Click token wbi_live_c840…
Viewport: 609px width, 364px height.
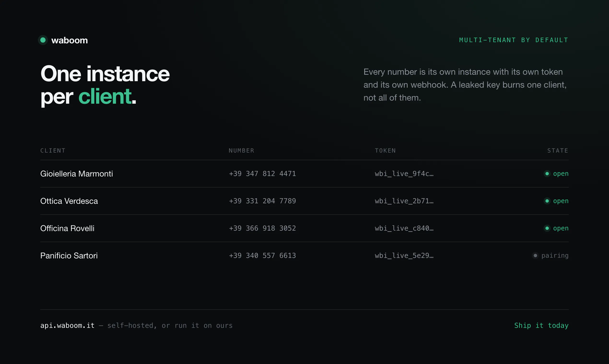[x=404, y=228]
